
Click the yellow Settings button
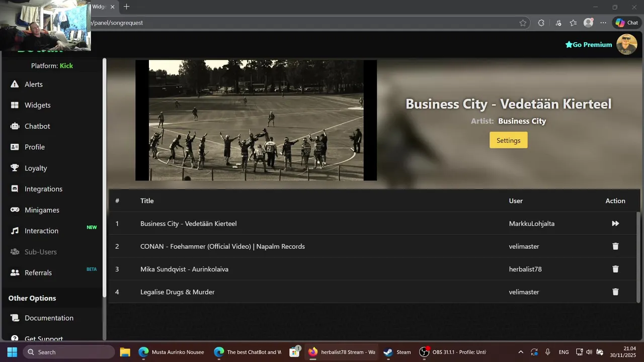point(508,140)
